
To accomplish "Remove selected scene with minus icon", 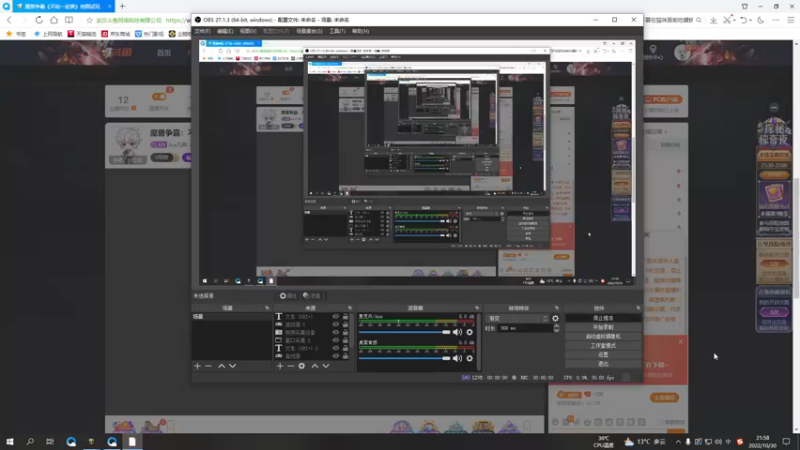I will 208,366.
